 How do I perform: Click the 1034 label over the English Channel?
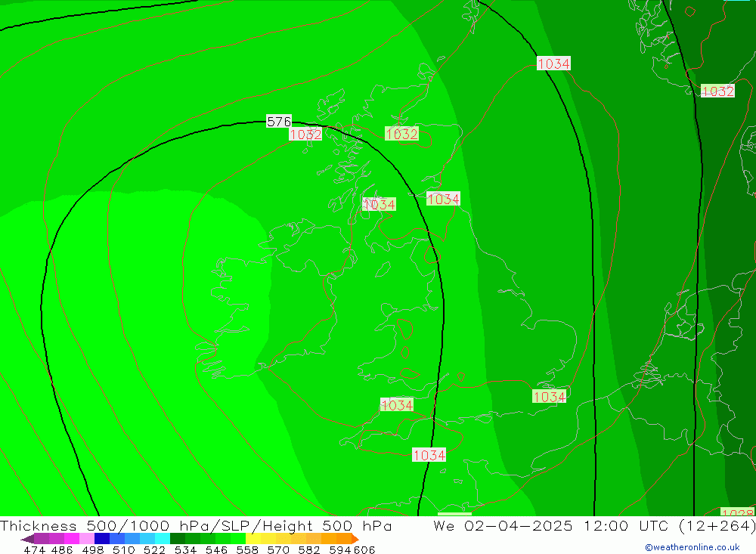pyautogui.click(x=429, y=455)
